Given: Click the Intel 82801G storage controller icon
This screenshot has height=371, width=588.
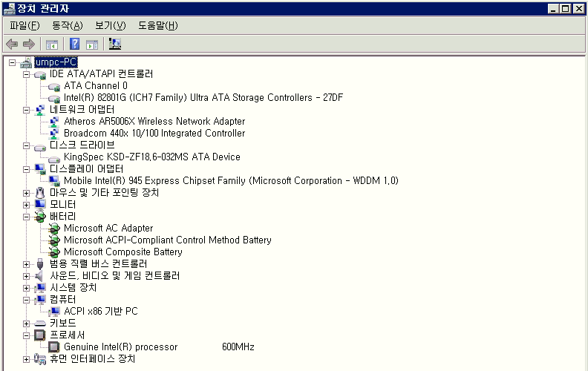Looking at the screenshot, I should (x=54, y=99).
